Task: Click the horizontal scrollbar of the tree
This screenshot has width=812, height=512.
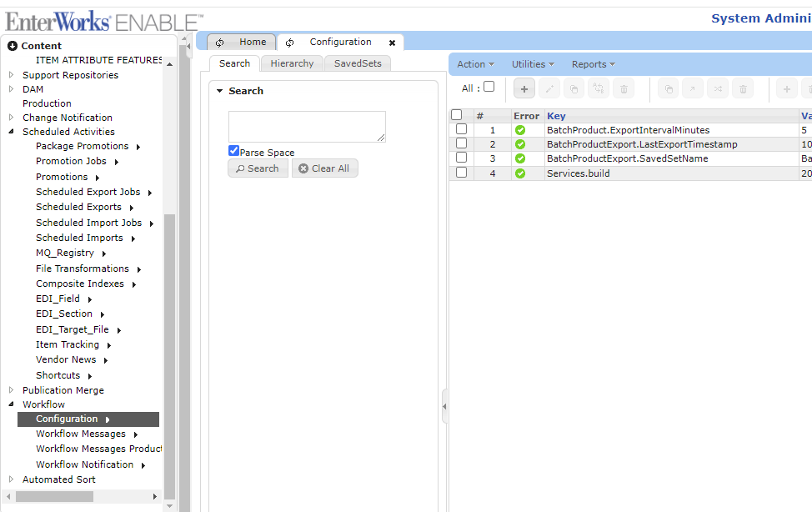Action: pyautogui.click(x=54, y=496)
